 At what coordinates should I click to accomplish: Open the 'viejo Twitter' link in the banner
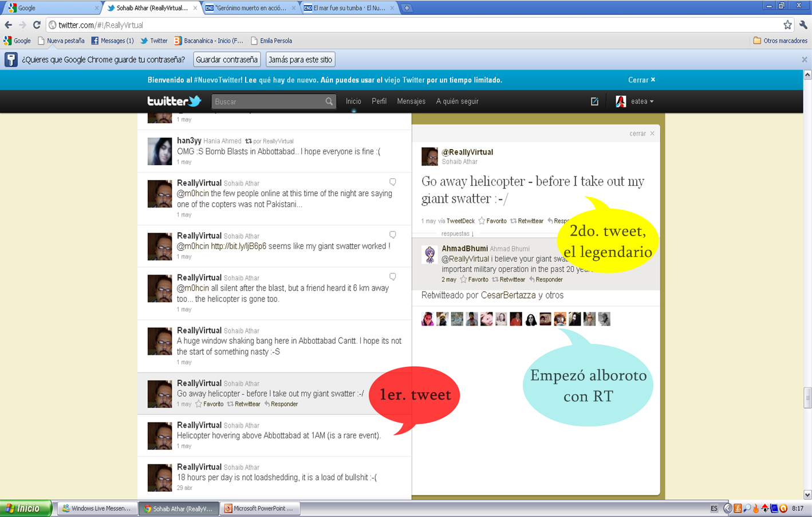405,80
